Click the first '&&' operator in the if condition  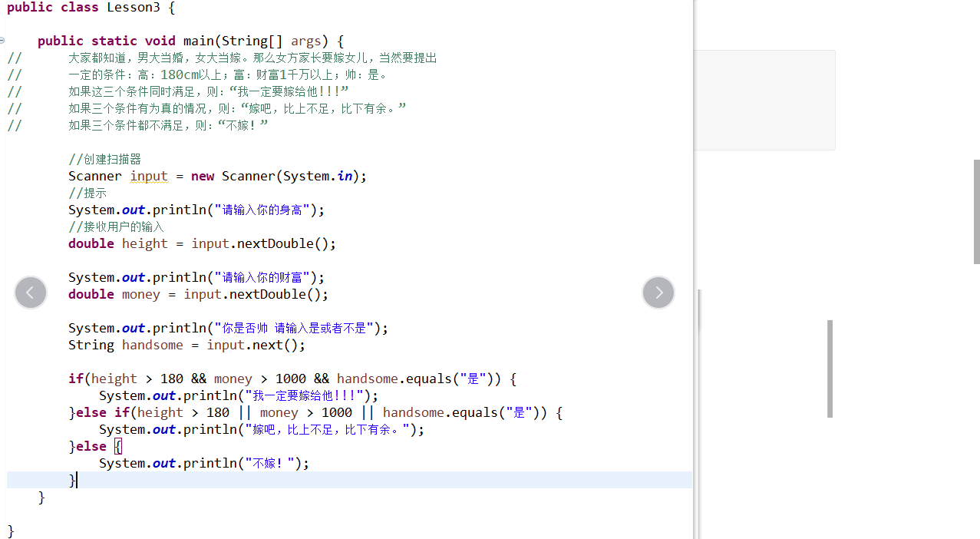pyautogui.click(x=198, y=379)
